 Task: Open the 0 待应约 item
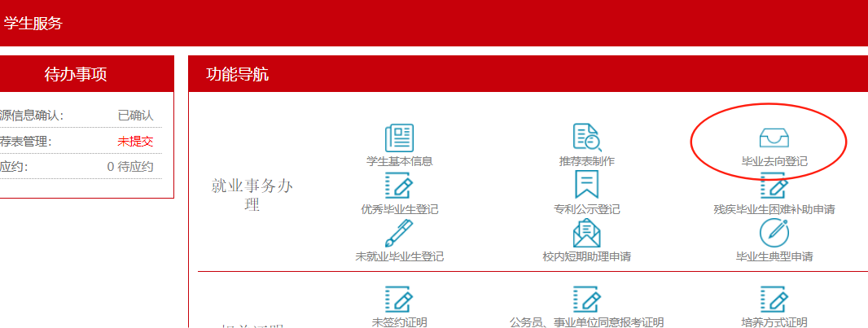[130, 166]
